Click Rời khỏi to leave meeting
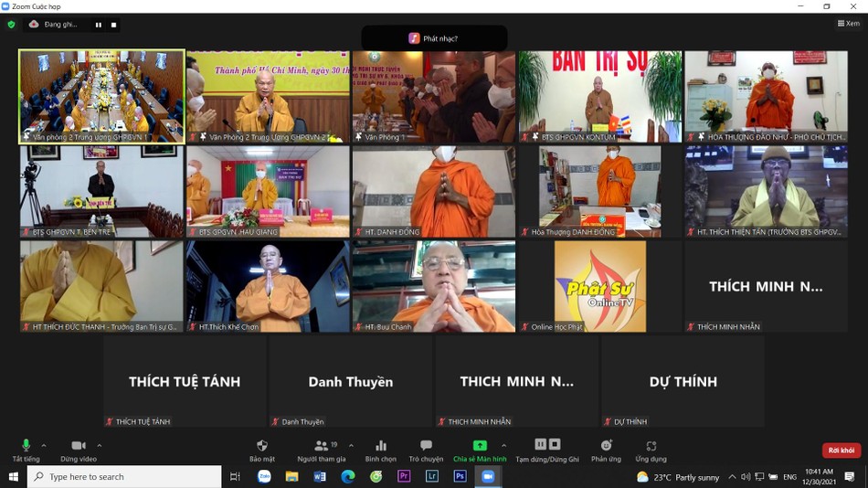The image size is (868, 488). click(x=841, y=451)
